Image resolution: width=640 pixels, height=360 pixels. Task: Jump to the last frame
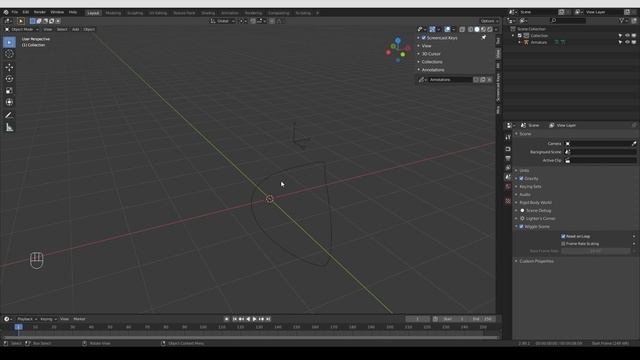pos(268,319)
